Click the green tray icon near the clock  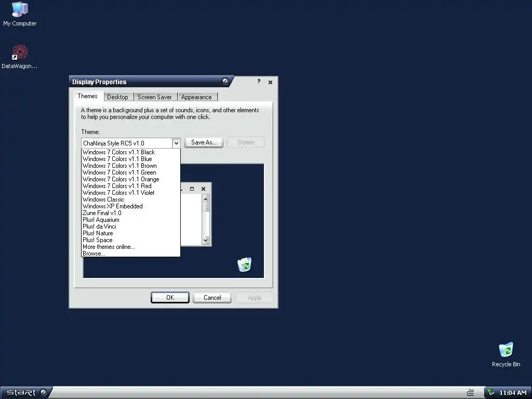point(491,393)
